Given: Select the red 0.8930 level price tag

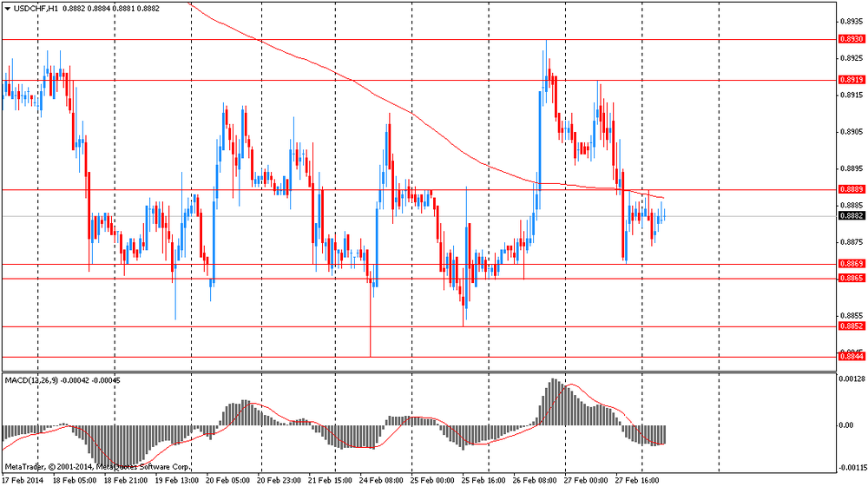Looking at the screenshot, I should pos(852,39).
